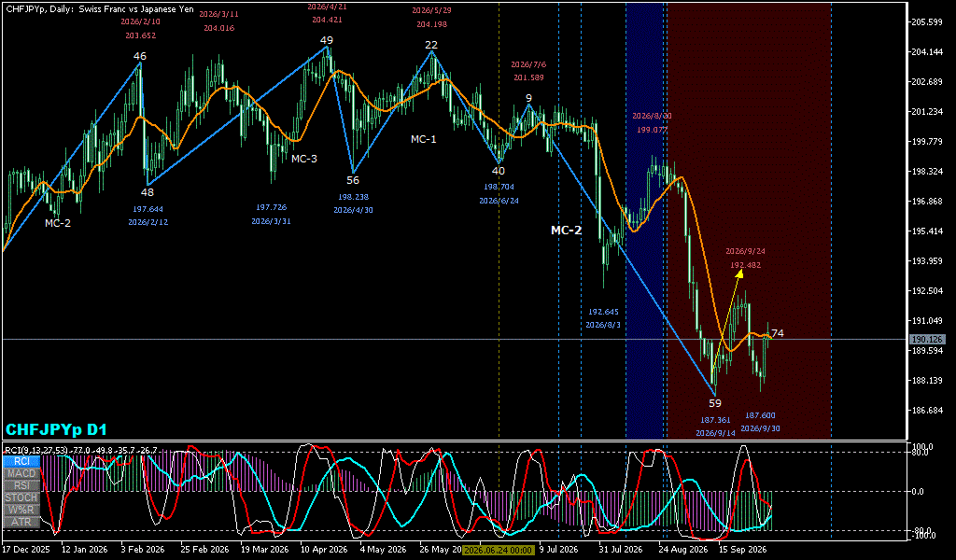Click the 17 Dec 2025 time axis label
The width and height of the screenshot is (956, 560).
tap(26, 550)
